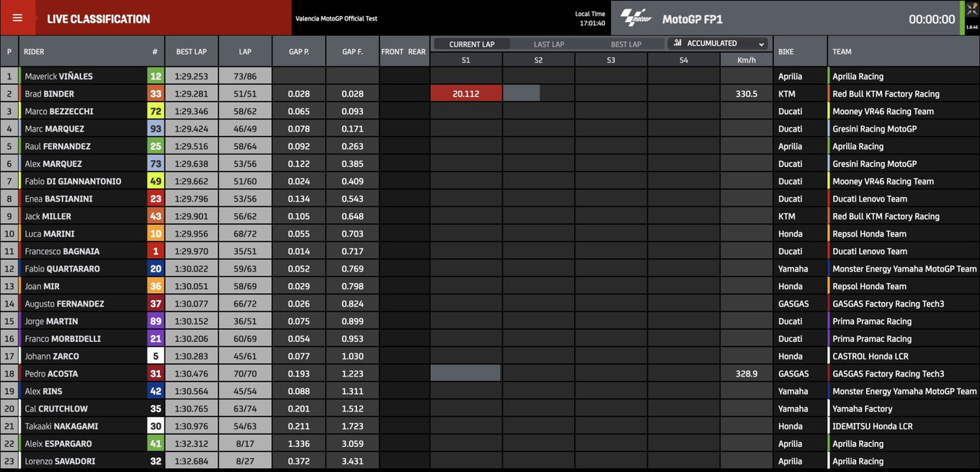Open the ACCUMULATED dropdown
980x472 pixels.
pos(719,44)
